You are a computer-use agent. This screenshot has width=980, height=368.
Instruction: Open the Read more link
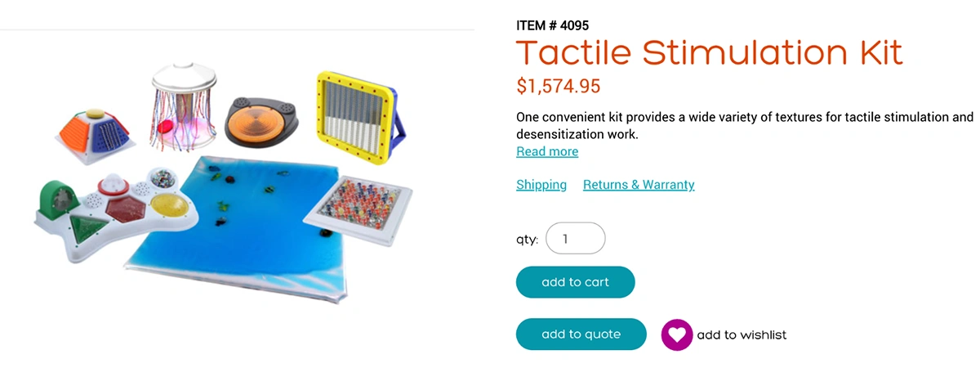547,152
